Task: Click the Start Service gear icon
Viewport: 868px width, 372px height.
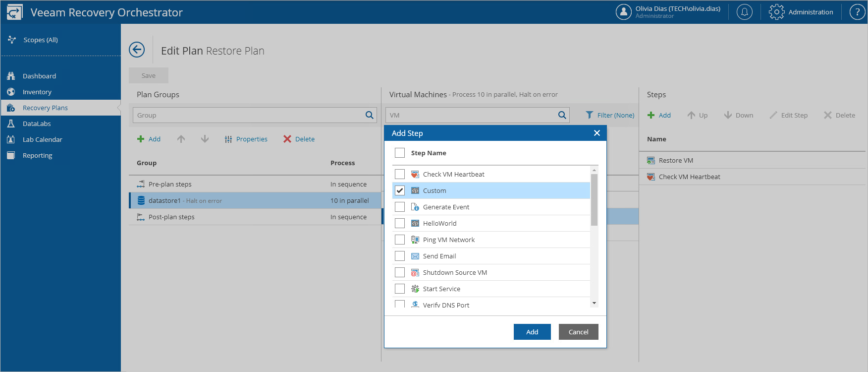Action: coord(415,289)
